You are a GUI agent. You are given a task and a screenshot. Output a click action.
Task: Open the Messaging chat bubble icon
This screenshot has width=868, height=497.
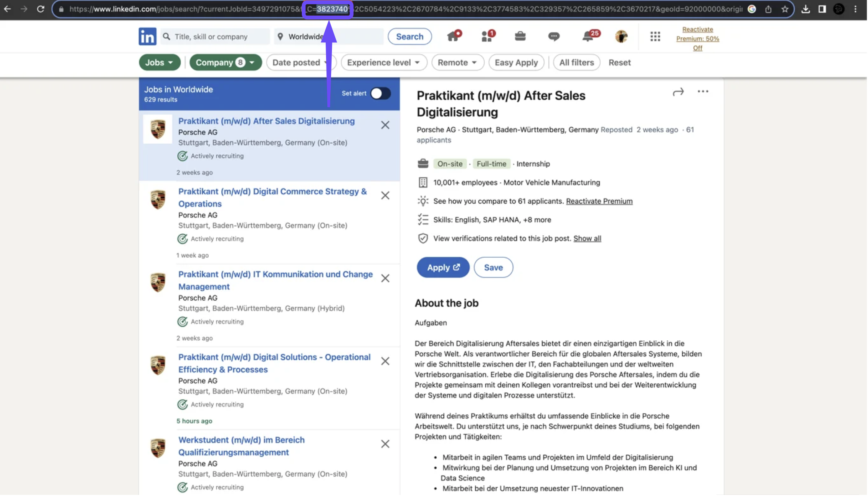click(x=554, y=36)
